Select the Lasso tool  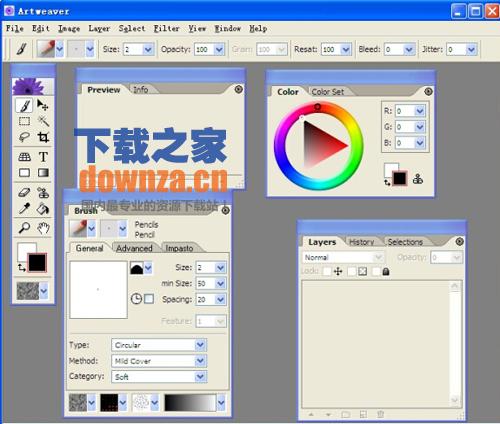click(x=24, y=137)
